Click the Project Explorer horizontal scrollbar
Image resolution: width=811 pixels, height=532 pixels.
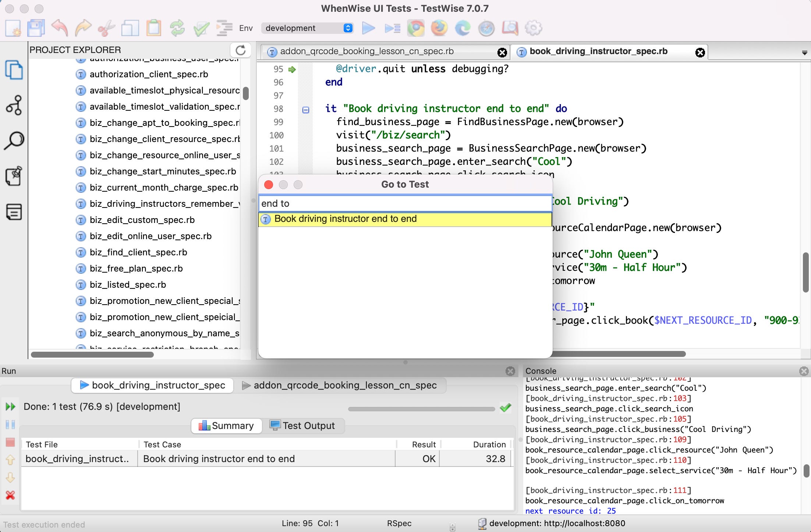coord(92,355)
